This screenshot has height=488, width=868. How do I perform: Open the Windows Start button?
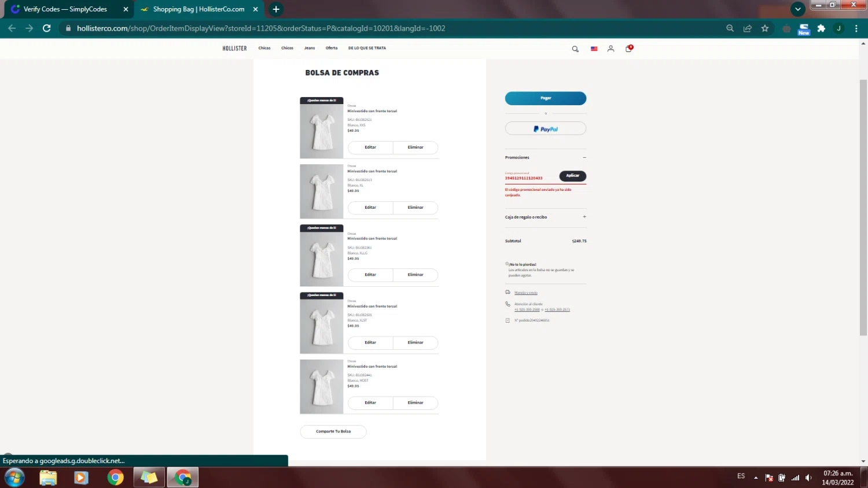tap(14, 478)
